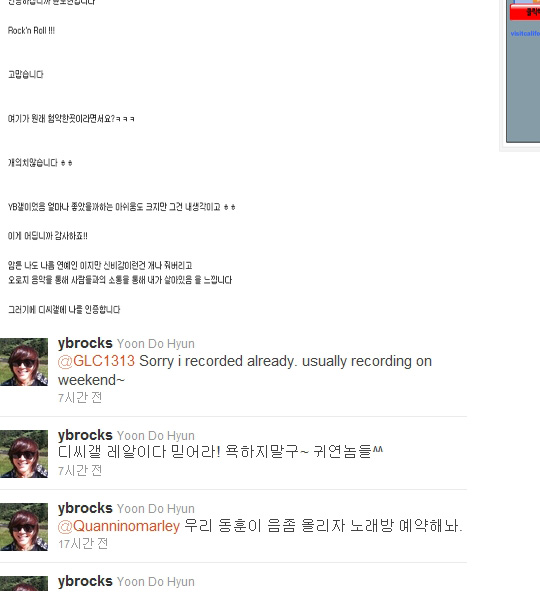Click the Rock'n Roll !!! text line
Image resolution: width=540 pixels, height=596 pixels.
pos(31,30)
